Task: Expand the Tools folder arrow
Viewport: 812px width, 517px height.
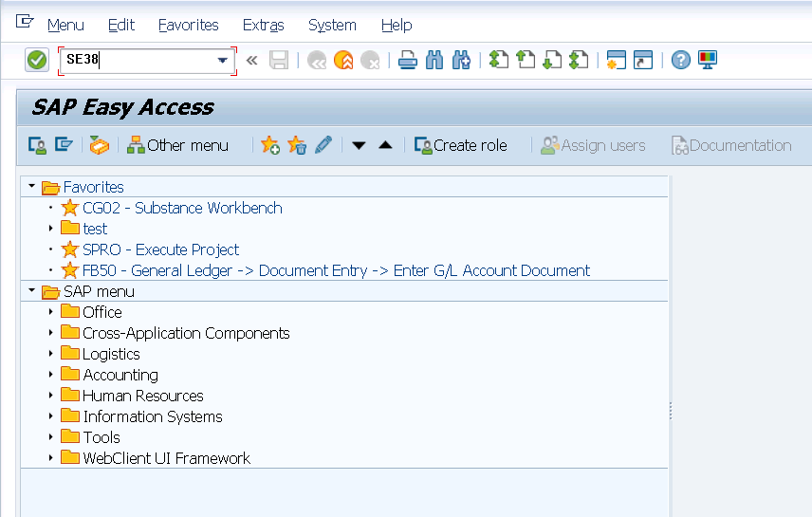Action: 51,436
